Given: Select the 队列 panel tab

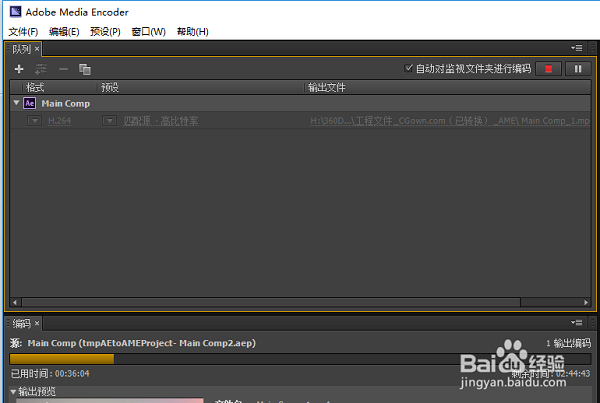Looking at the screenshot, I should pos(21,49).
